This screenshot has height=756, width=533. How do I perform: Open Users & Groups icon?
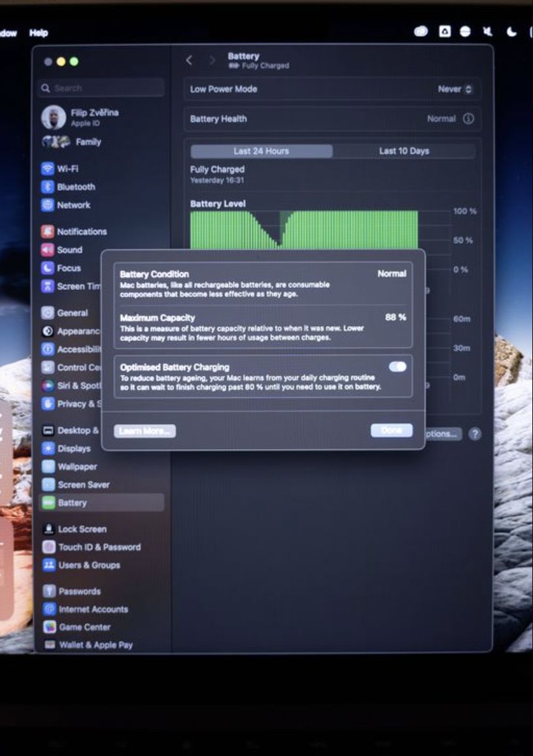[48, 565]
